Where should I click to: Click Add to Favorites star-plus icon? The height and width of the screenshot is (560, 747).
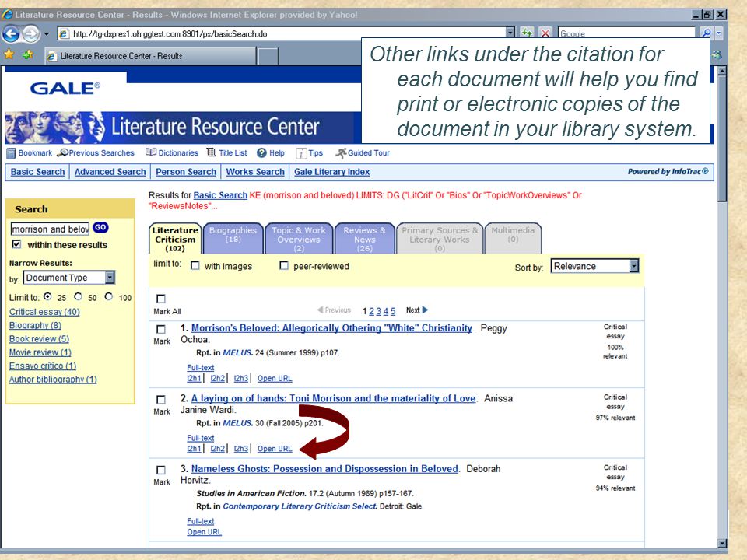(27, 54)
